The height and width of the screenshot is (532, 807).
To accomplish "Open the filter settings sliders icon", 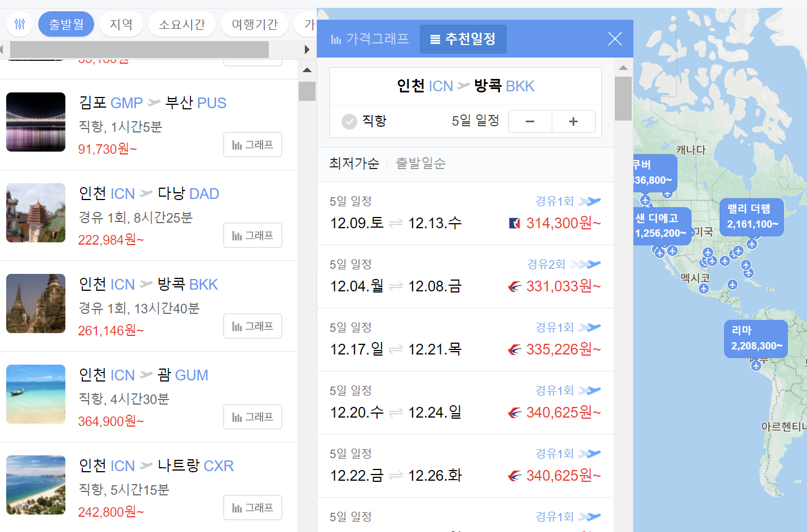I will click(20, 24).
